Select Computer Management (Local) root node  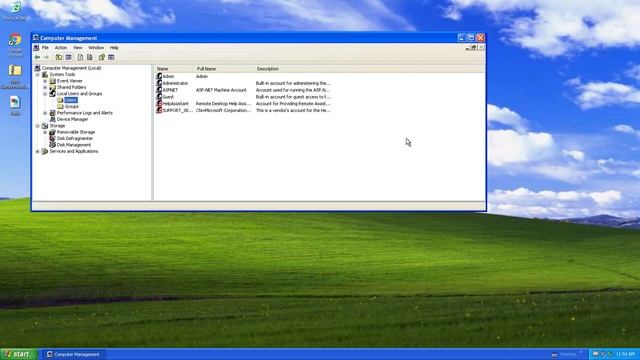click(71, 68)
